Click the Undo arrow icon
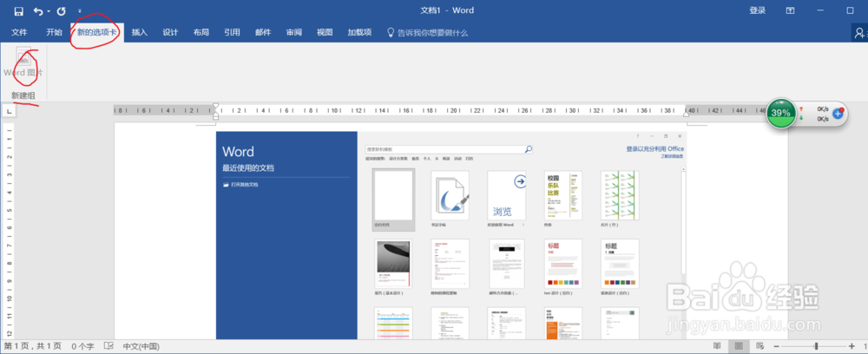This screenshot has height=354, width=868. 37,11
